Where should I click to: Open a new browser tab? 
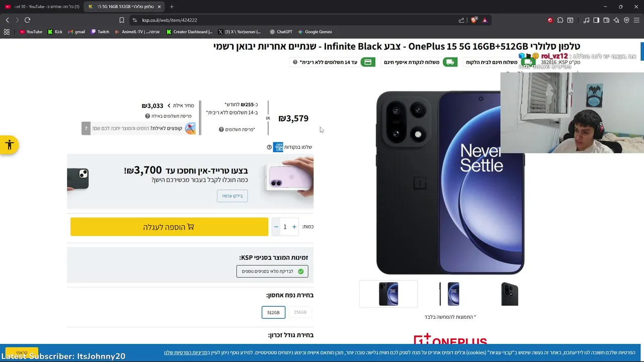coord(172,7)
